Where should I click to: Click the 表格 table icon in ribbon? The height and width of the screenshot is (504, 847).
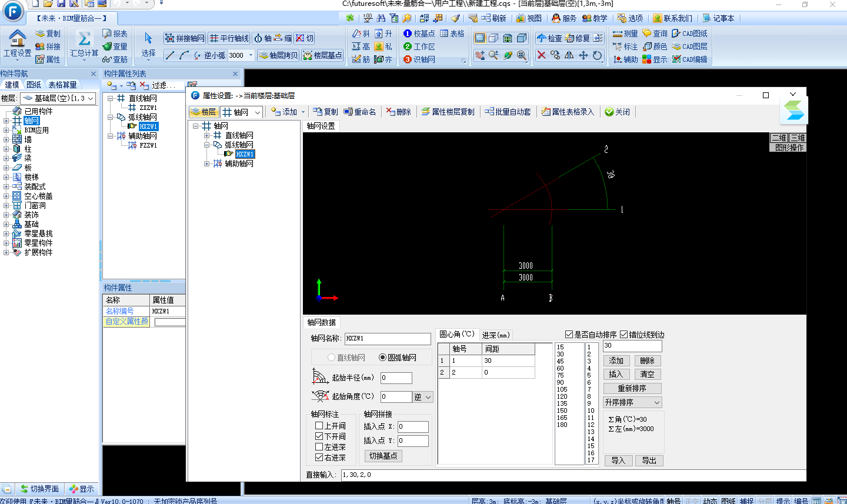click(x=452, y=34)
